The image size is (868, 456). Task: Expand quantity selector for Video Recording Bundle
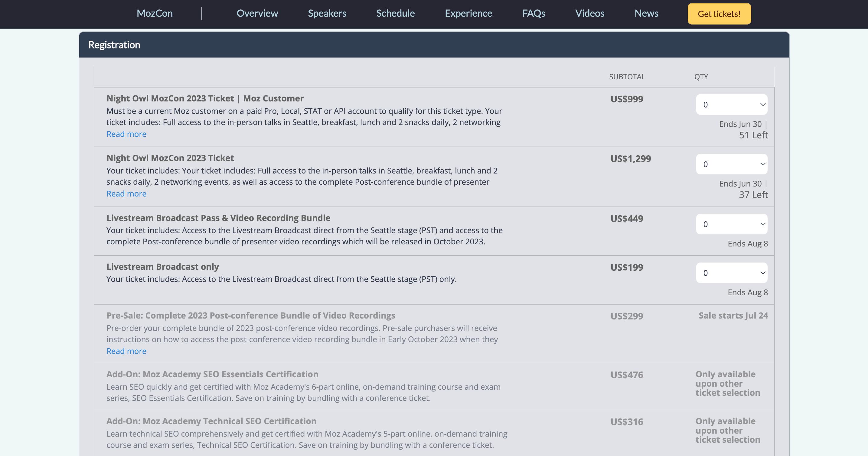[x=732, y=224]
